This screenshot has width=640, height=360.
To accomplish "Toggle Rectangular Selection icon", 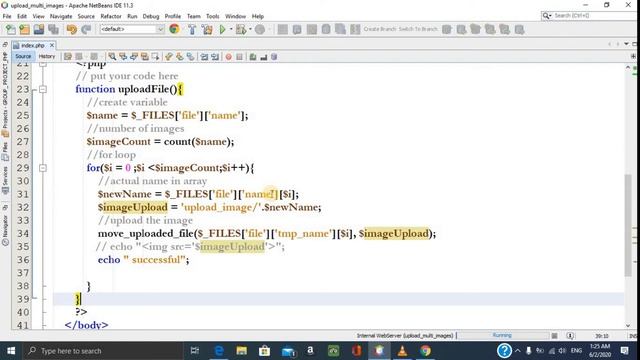I will 155,57.
